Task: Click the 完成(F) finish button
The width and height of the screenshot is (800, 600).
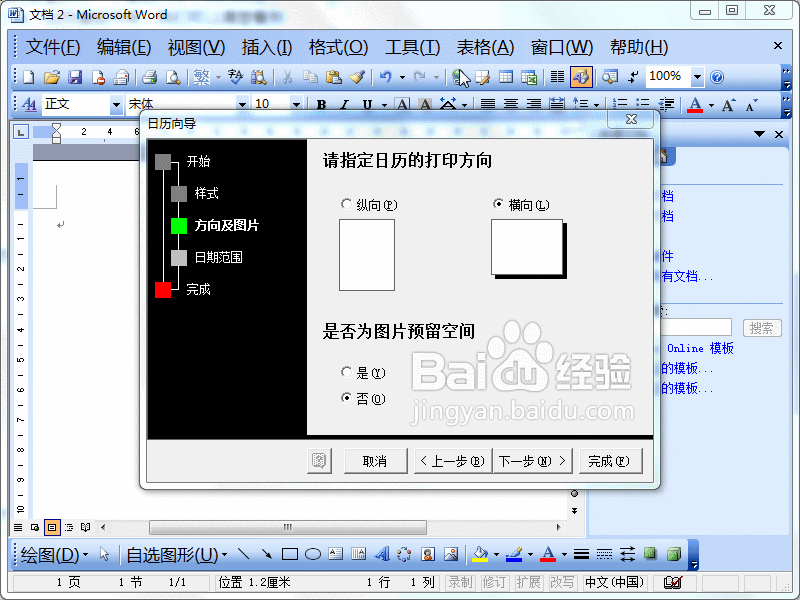Action: point(610,461)
